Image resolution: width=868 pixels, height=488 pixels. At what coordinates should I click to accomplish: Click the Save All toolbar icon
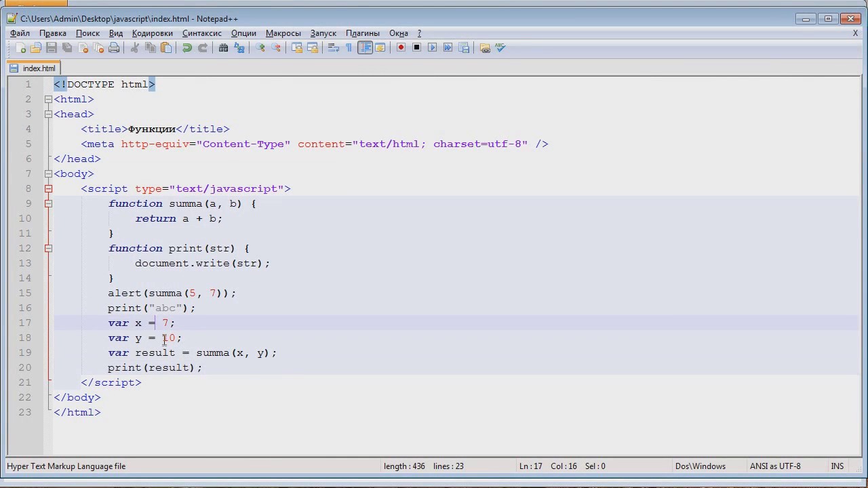[67, 47]
